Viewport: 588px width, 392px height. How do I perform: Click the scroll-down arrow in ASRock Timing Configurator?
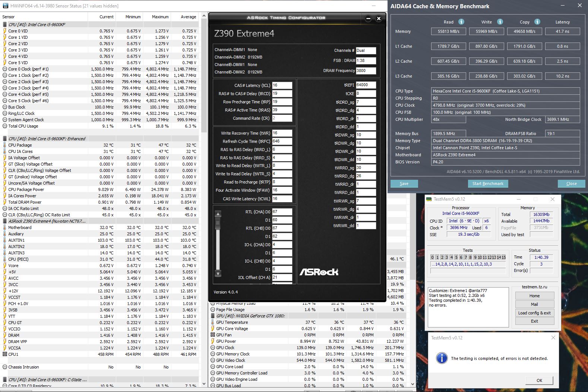pos(218,273)
